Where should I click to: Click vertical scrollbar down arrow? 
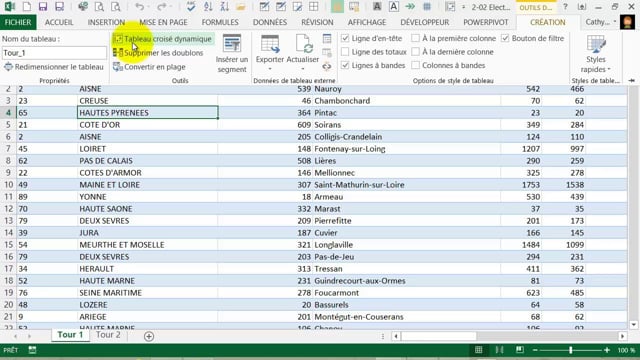click(633, 325)
